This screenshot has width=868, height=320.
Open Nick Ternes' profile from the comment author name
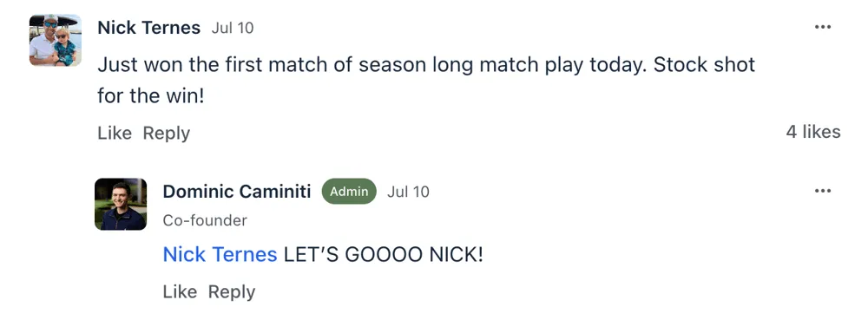click(x=149, y=28)
